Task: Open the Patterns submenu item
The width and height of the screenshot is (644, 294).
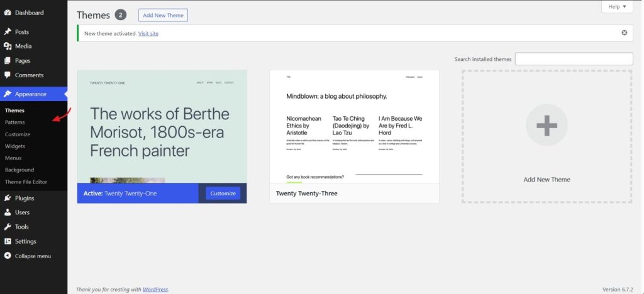Action: 15,122
